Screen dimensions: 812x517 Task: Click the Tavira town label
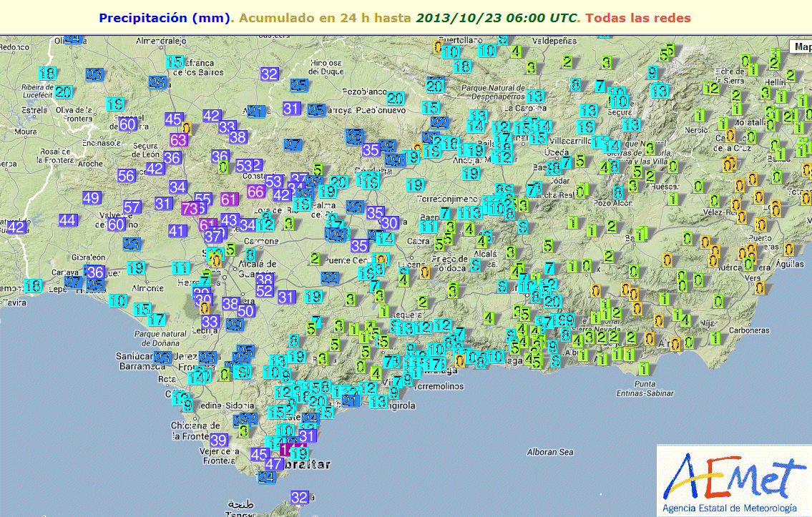[14, 302]
